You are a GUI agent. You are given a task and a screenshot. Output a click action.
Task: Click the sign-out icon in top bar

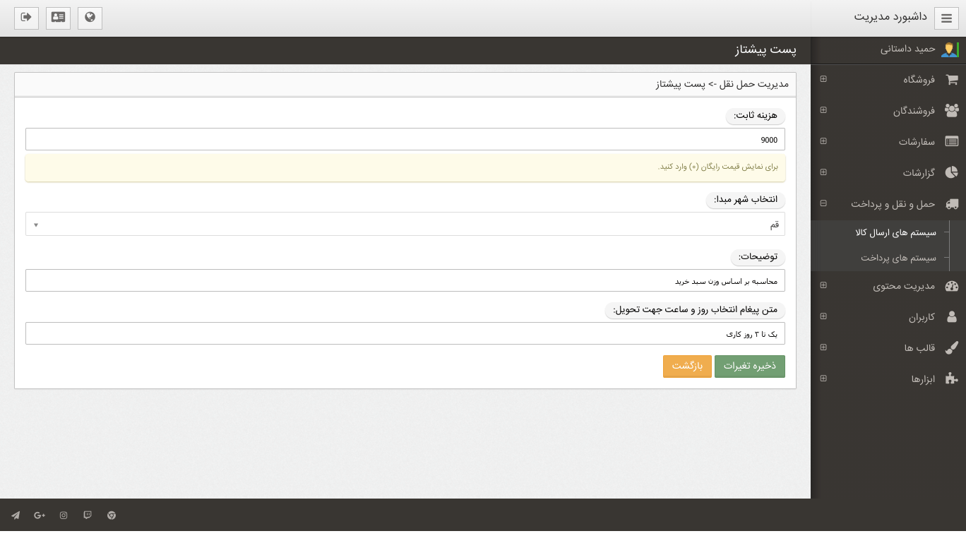(26, 18)
